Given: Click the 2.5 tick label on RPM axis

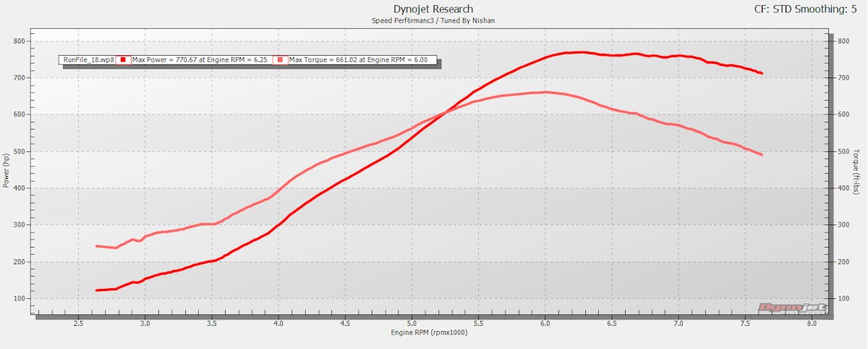Looking at the screenshot, I should point(78,325).
